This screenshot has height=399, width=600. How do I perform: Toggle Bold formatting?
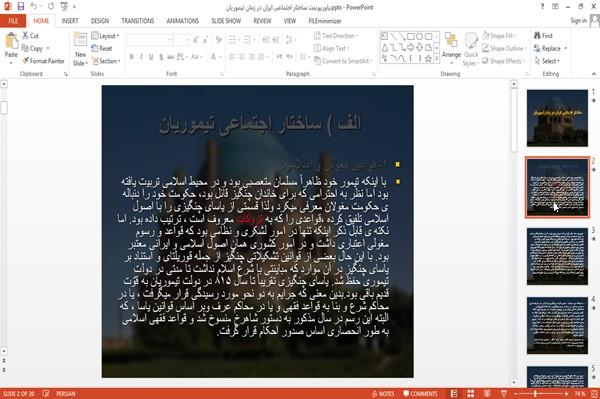coord(131,57)
